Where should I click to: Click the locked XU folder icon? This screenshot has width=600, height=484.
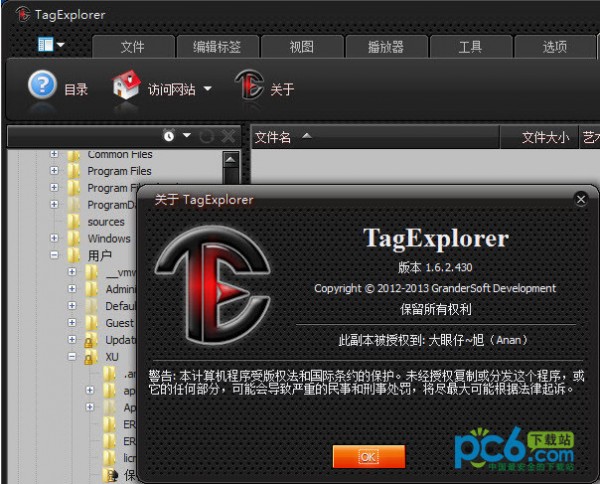(x=90, y=357)
